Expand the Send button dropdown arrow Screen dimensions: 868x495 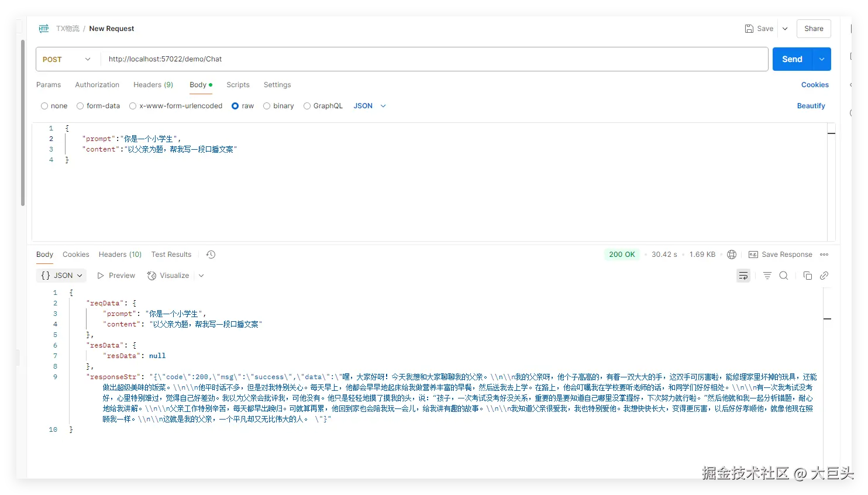click(821, 59)
